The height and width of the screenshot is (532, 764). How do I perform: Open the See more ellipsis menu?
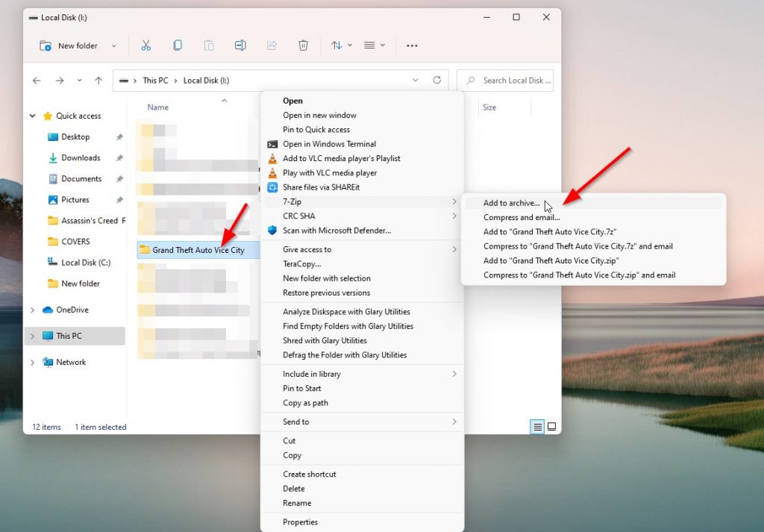(x=412, y=46)
